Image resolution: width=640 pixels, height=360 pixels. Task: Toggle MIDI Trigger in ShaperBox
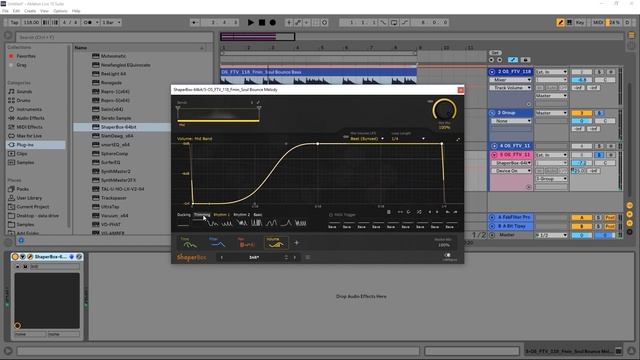tap(342, 215)
